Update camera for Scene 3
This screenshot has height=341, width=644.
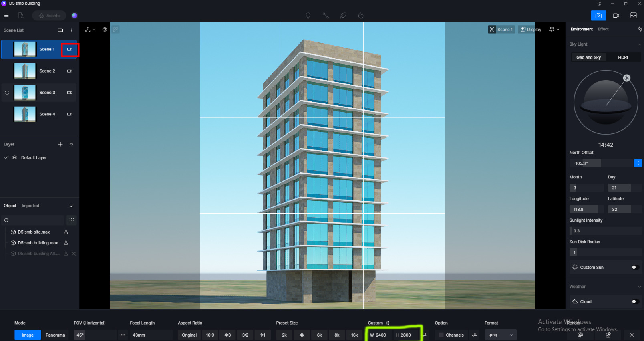tap(70, 93)
